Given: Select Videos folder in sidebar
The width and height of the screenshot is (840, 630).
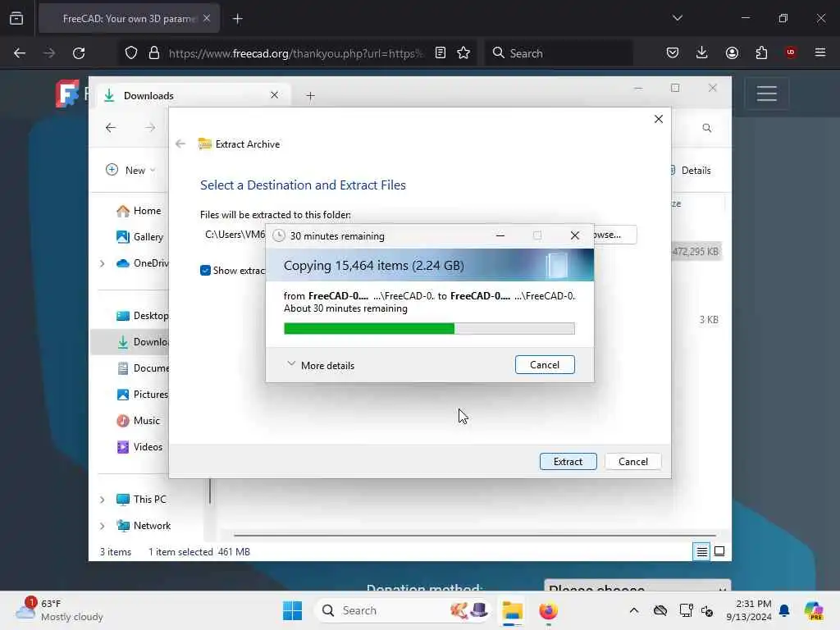Looking at the screenshot, I should tap(139, 447).
